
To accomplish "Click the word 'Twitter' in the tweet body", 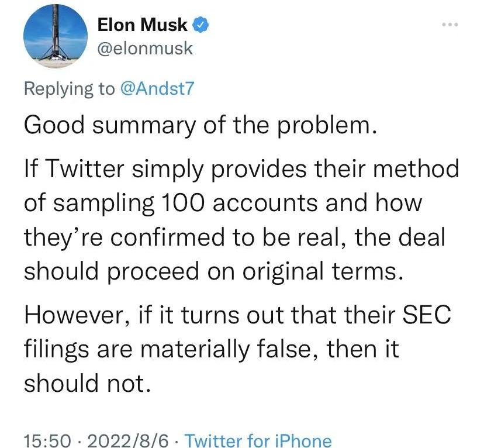I will pos(85,169).
